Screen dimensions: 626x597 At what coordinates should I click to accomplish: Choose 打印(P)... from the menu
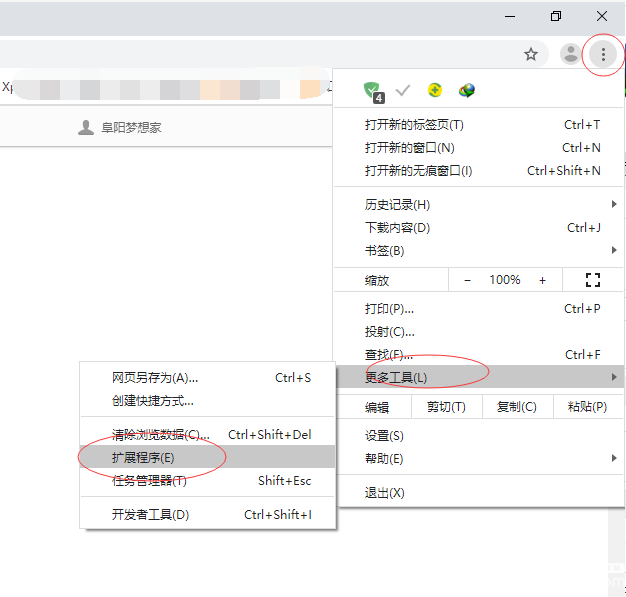pos(479,309)
